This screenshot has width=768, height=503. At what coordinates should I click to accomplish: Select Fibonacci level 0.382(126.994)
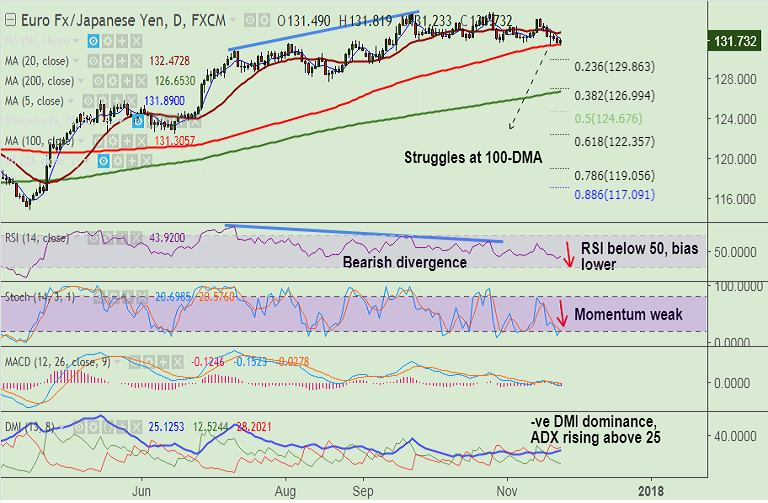(x=614, y=96)
